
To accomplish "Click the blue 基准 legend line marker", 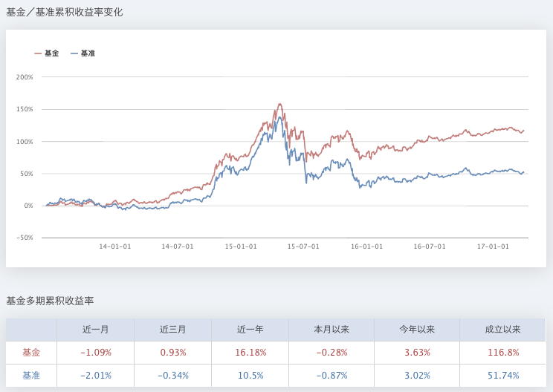I will point(74,53).
